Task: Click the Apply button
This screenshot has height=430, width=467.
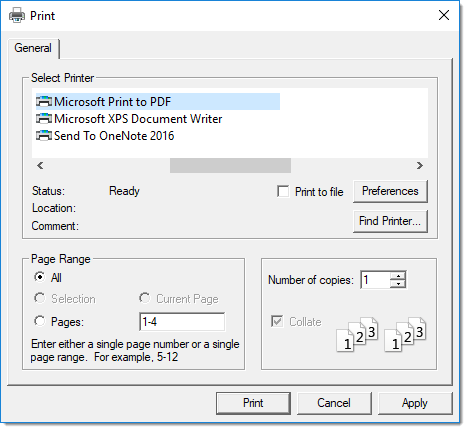Action: (x=415, y=403)
